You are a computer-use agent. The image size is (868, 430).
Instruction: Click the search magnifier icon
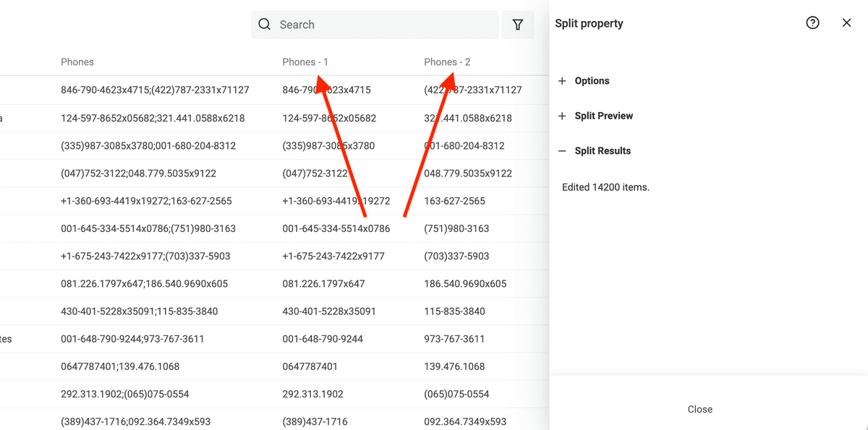(x=265, y=25)
